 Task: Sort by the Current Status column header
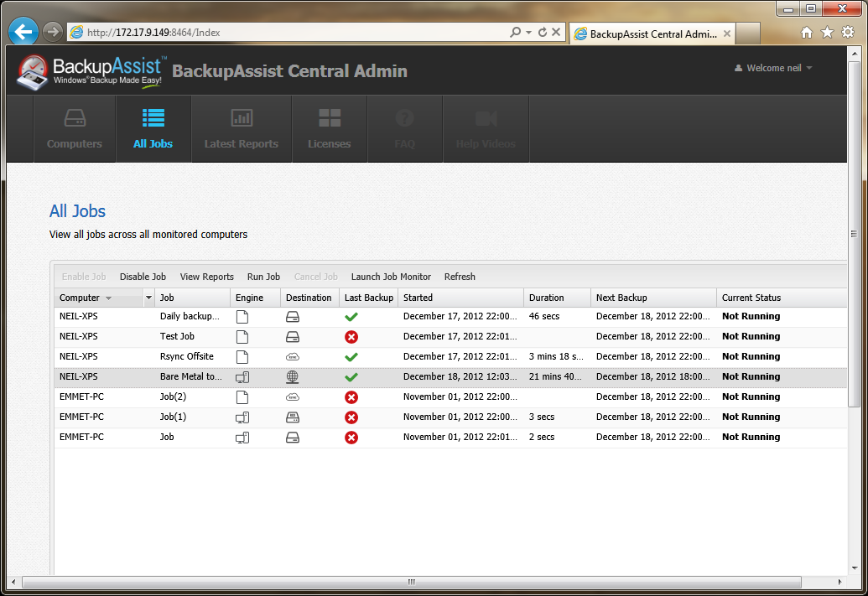[x=782, y=298]
